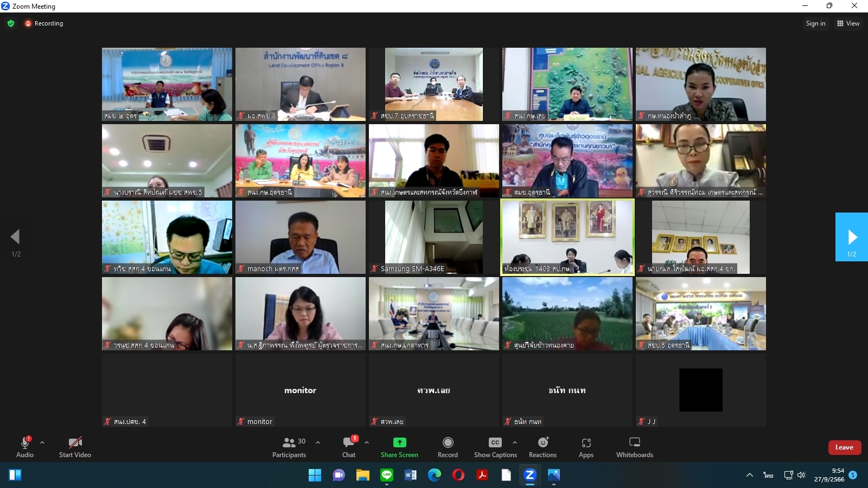The image size is (868, 488).
Task: Open the green encryption shield info
Action: pyautogui.click(x=11, y=23)
